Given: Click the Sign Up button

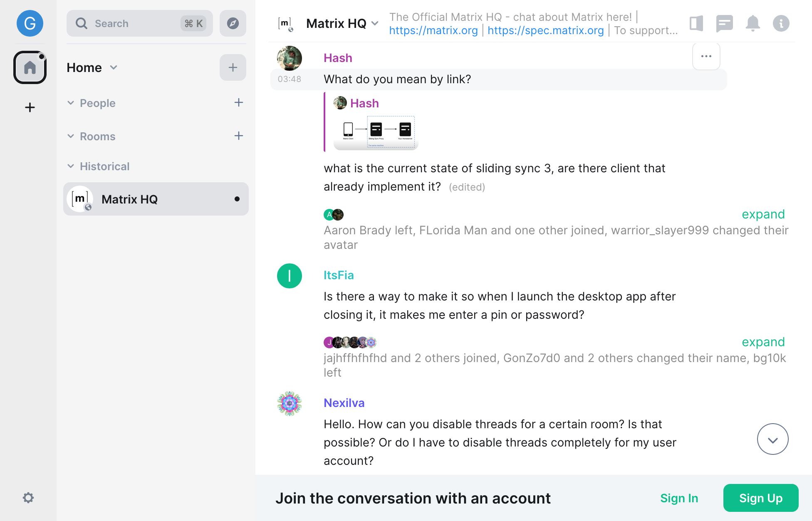Looking at the screenshot, I should 761,498.
